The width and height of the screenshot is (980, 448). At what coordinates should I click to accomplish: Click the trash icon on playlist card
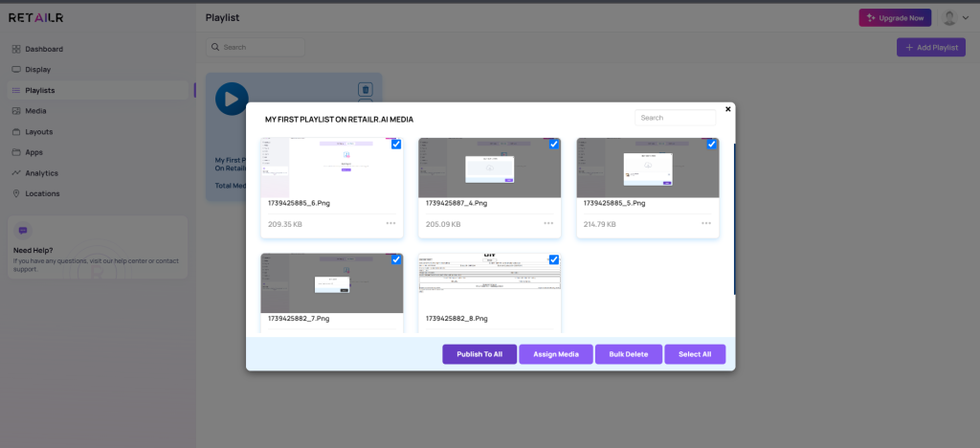click(x=365, y=89)
